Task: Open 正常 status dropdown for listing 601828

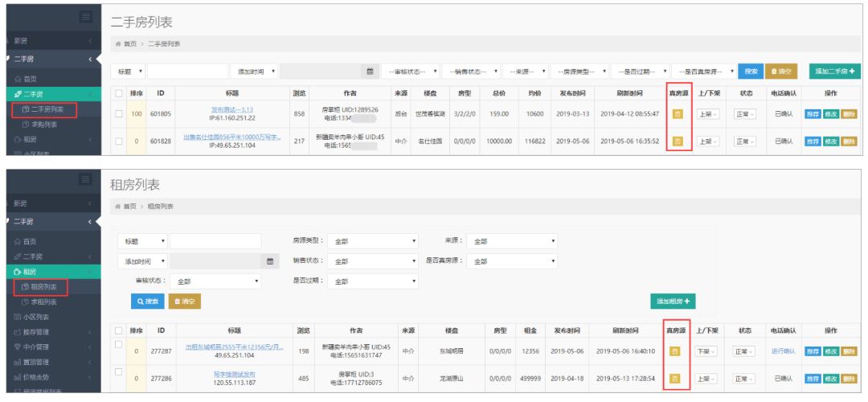Action: click(x=745, y=142)
